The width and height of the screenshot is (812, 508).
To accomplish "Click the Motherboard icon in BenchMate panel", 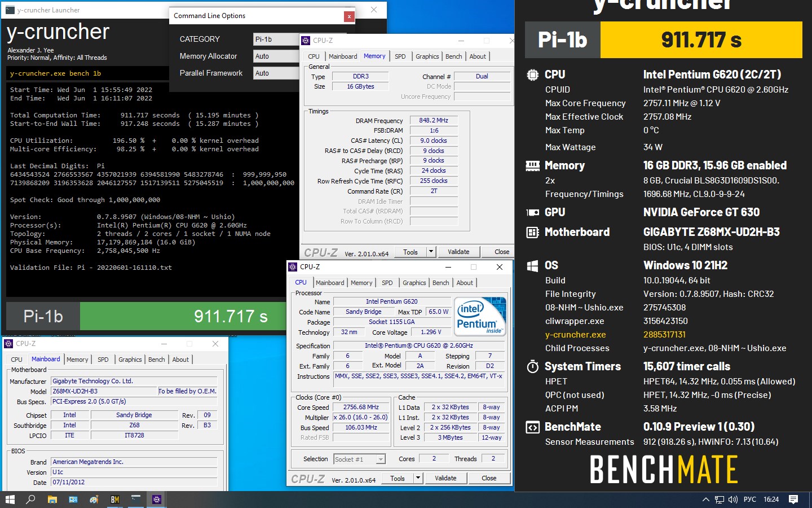I will [x=532, y=232].
